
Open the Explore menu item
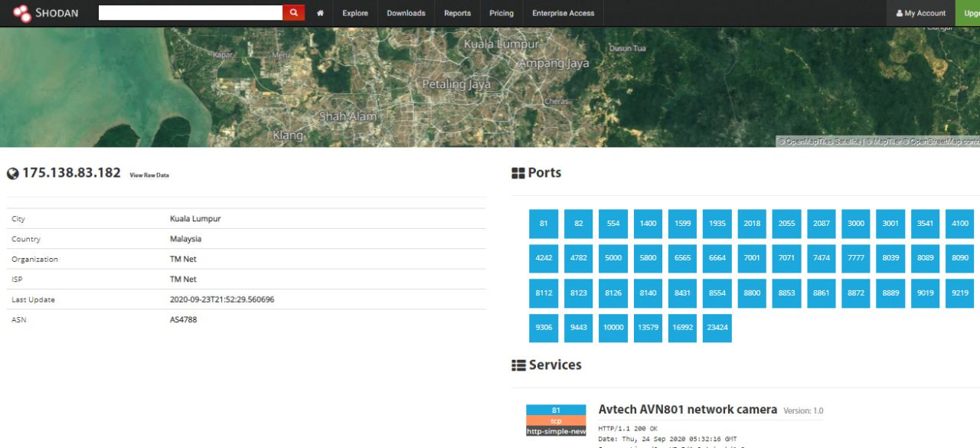[355, 13]
